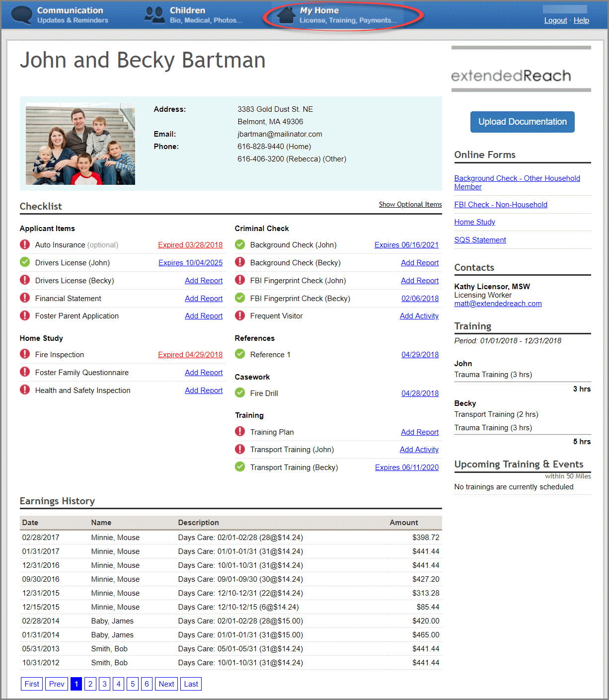Click green check icon beside Transport Training (Becky)
609x700 pixels.
point(240,467)
